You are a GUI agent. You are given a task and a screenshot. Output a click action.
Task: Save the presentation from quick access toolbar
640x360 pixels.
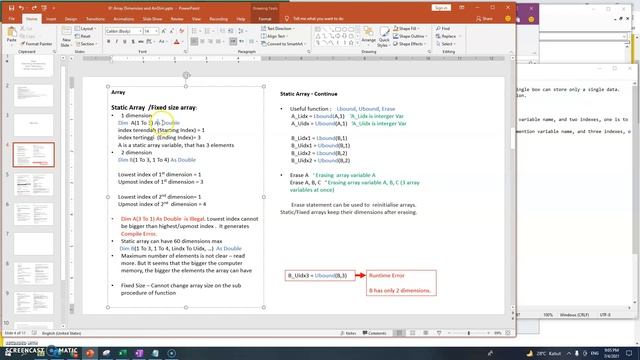pos(11,8)
